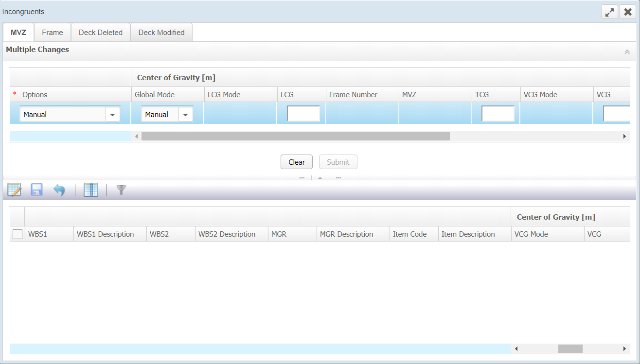640x364 pixels.
Task: Click the MGR column header
Action: tap(292, 234)
